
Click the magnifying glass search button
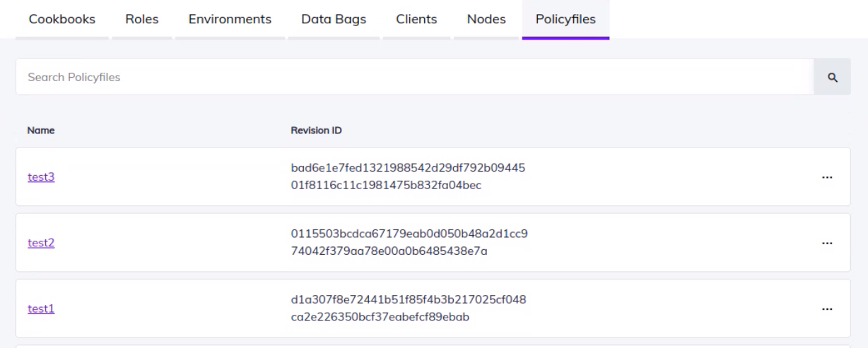point(832,77)
